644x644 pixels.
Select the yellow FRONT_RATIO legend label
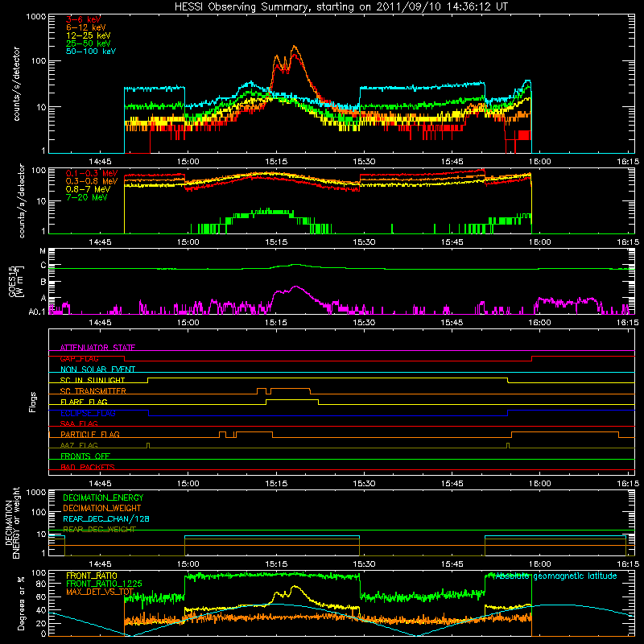coord(92,576)
